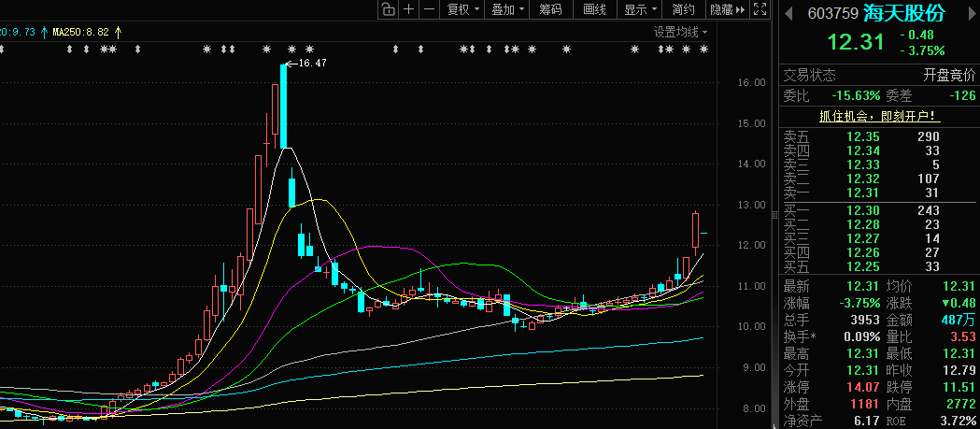Screen dimensions: 980x429
Task: Zoom in chart with the plus icon
Action: pyautogui.click(x=409, y=9)
